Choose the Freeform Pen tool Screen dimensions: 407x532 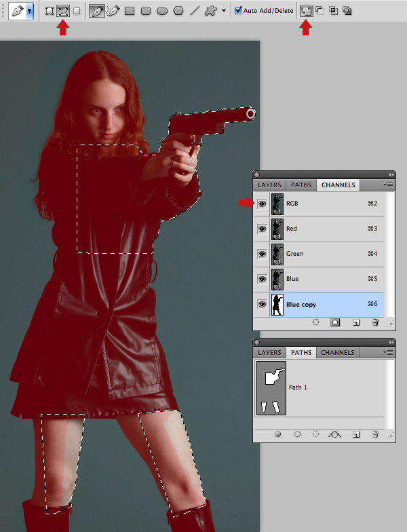coord(114,11)
